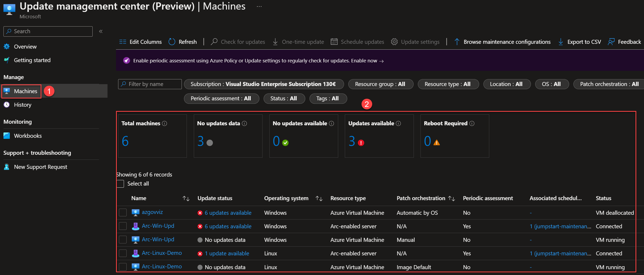Screen dimensions: 644x275
Task: Click the Refresh icon in toolbar
Action: (172, 42)
